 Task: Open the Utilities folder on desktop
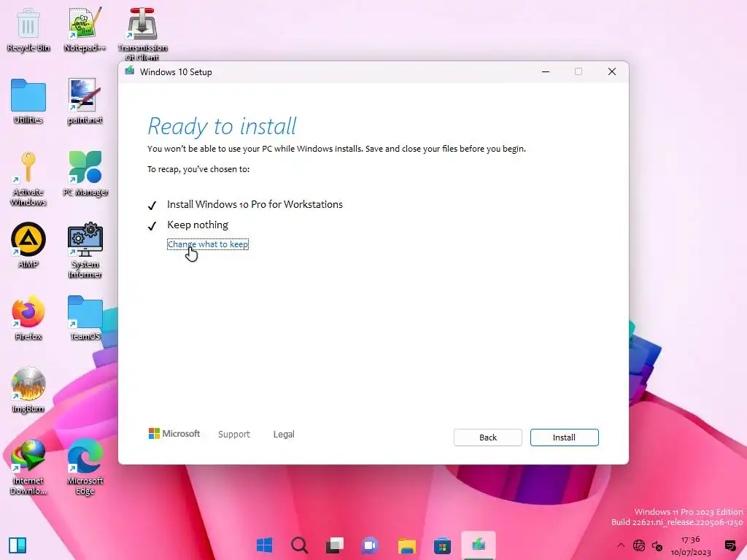(28, 101)
